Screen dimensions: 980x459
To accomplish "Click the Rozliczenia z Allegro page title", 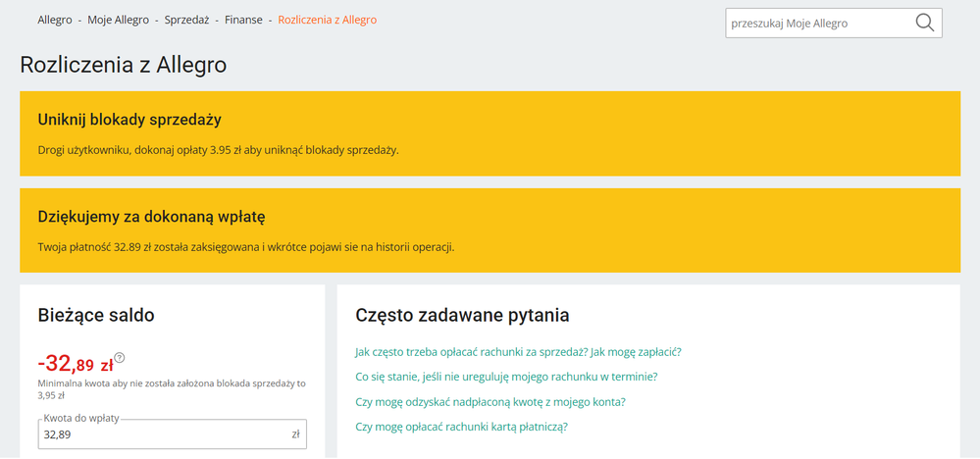I will [x=124, y=65].
